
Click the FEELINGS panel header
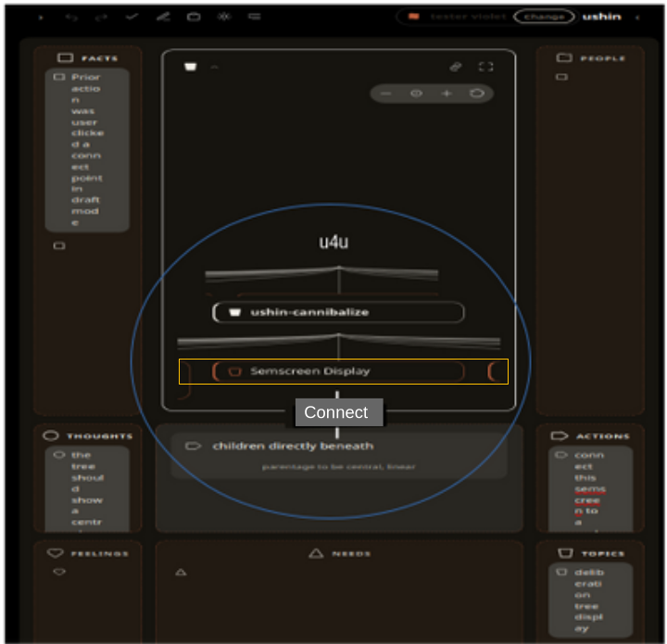[88, 553]
